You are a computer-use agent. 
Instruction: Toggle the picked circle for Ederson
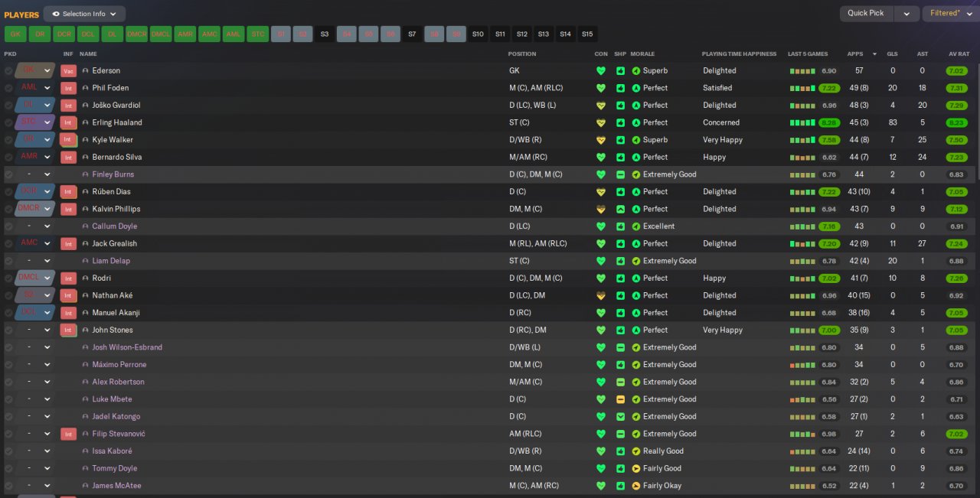pos(8,70)
